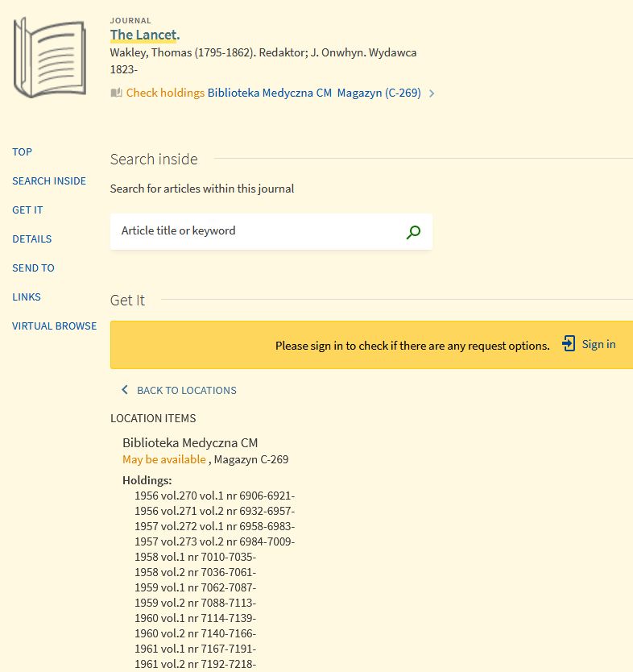
Task: Click BACK TO LOCATIONS
Action: tap(187, 391)
